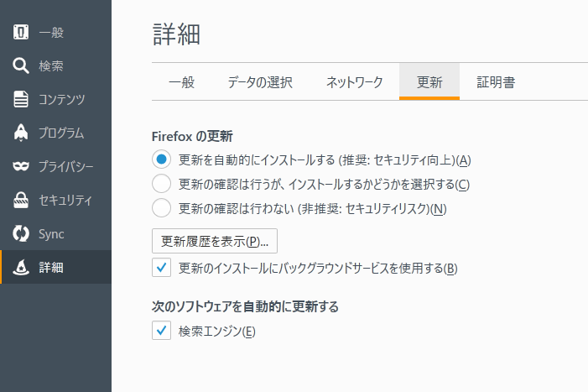Switch to the 証明書 tab
This screenshot has height=392, width=588.
pyautogui.click(x=496, y=82)
